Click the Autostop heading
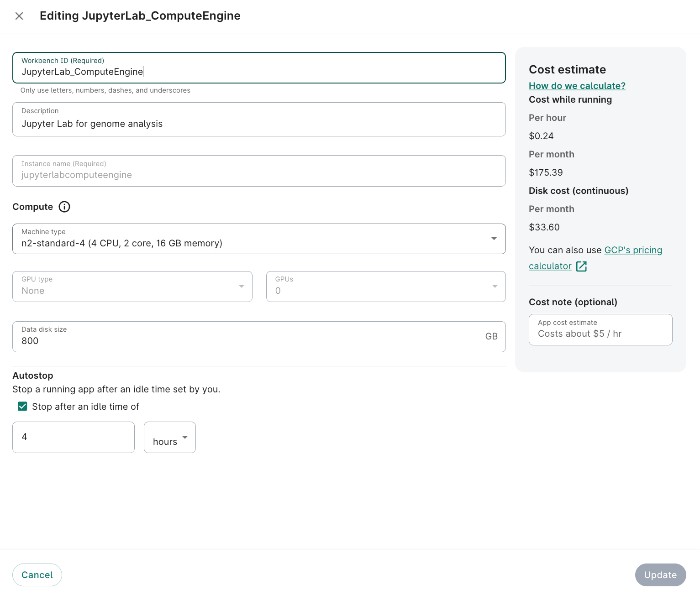The image size is (700, 600). [x=33, y=376]
